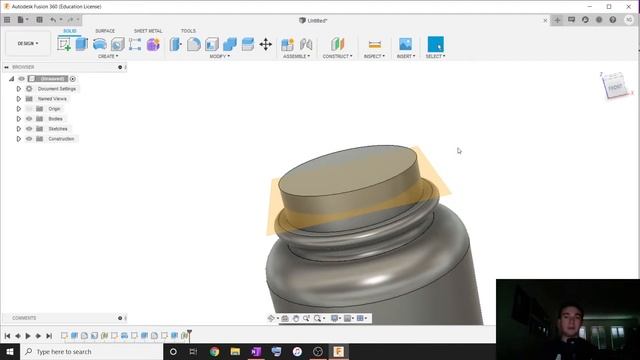
Task: Select the Joint tool
Action: click(x=306, y=44)
